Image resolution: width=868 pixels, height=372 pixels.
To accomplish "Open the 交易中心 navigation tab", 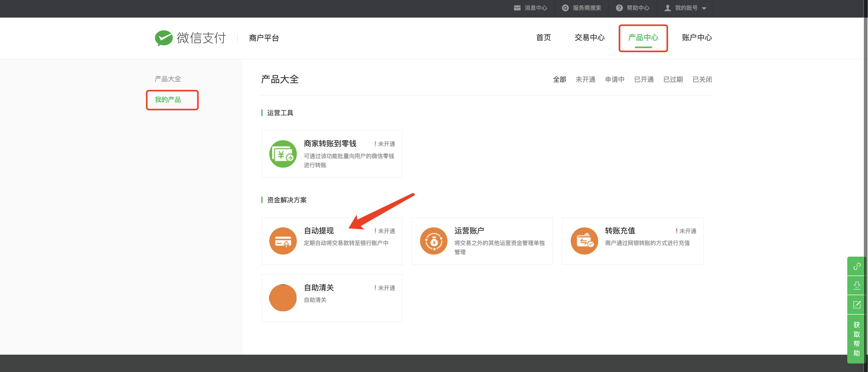I will click(589, 37).
